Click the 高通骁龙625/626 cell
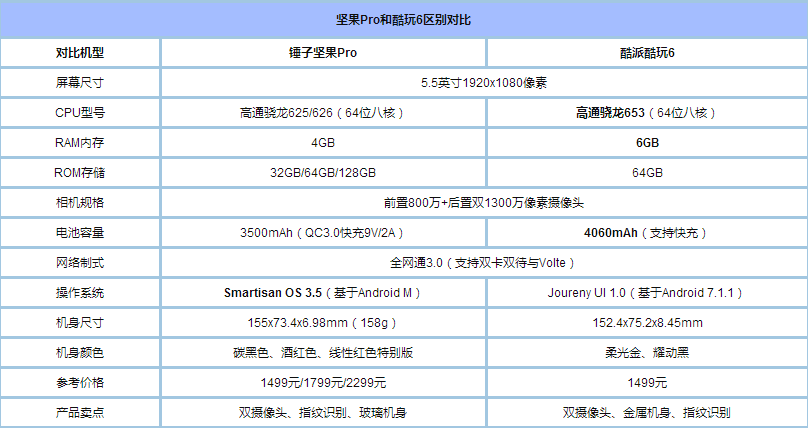This screenshot has width=808, height=428. click(x=323, y=112)
